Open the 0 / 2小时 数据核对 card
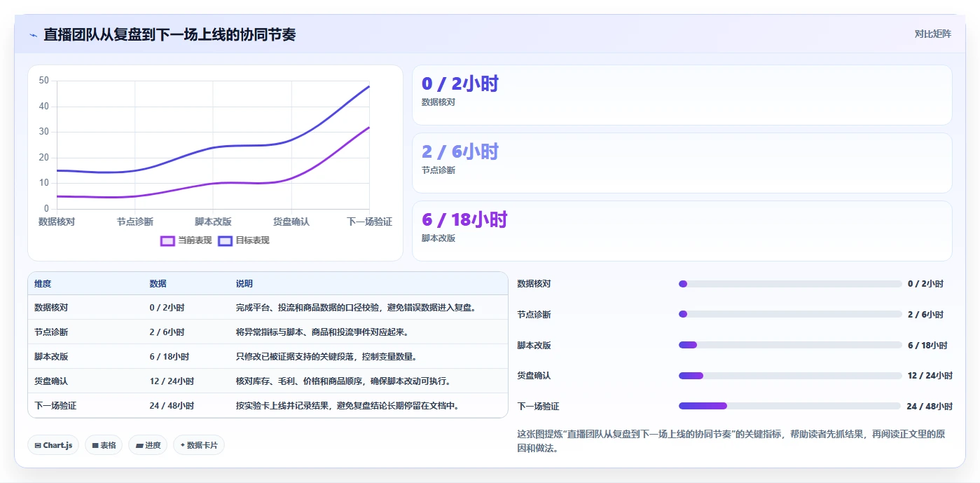980x483 pixels. click(x=682, y=95)
